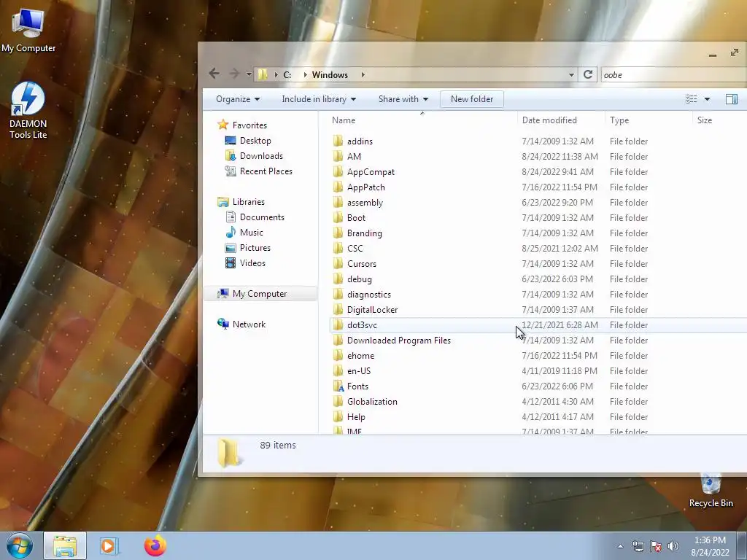
Task: Toggle the preview pane button
Action: click(x=731, y=99)
